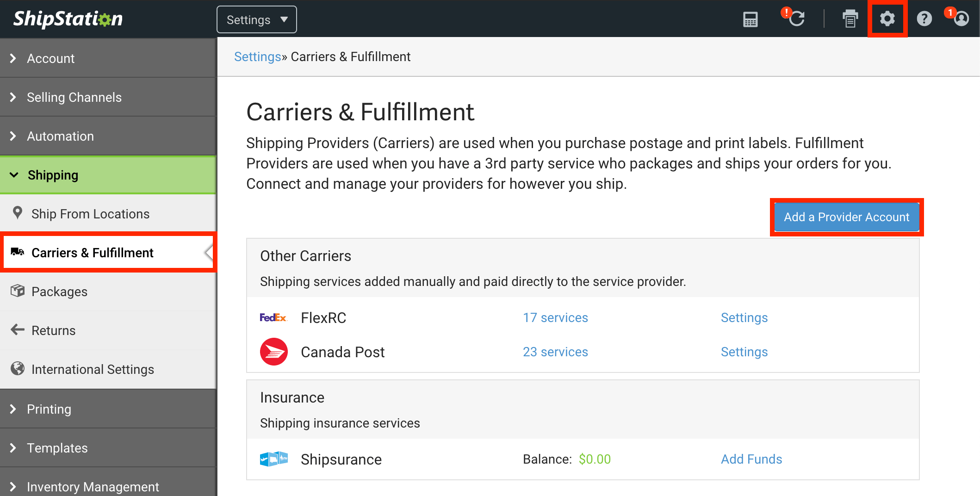Click the refresh stores sync icon
Viewport: 980px width, 496px height.
[796, 19]
